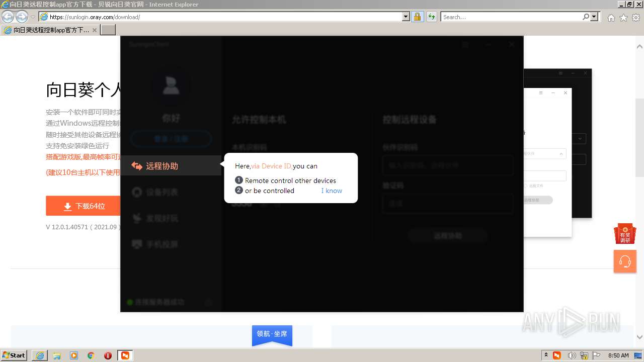Image resolution: width=644 pixels, height=362 pixels.
Task: Focus the verification code input field
Action: pos(447,204)
